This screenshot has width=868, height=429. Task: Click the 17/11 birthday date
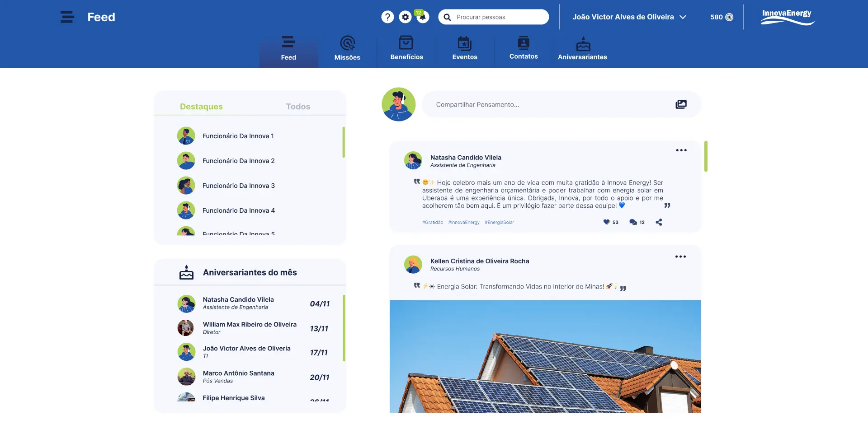pos(319,353)
